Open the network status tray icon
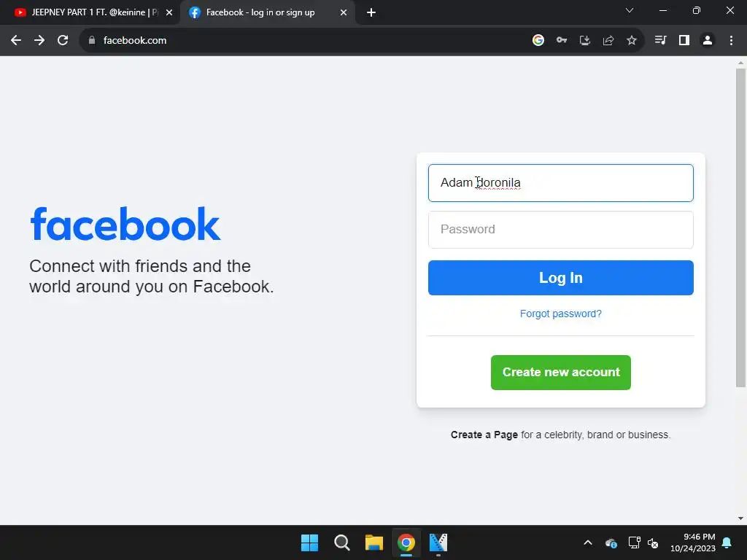Viewport: 747px width, 560px height. point(634,542)
